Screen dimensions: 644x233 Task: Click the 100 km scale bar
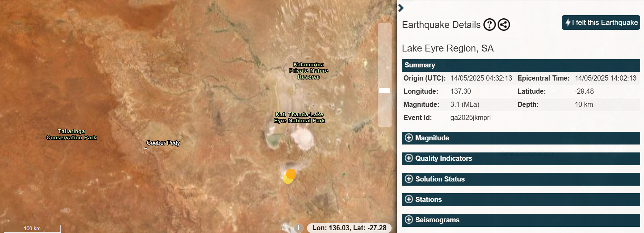32,228
